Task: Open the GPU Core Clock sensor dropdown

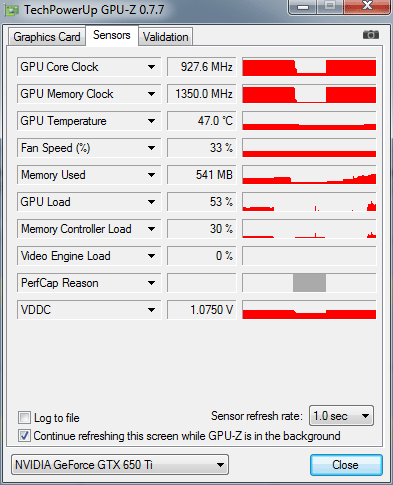Action: [151, 67]
